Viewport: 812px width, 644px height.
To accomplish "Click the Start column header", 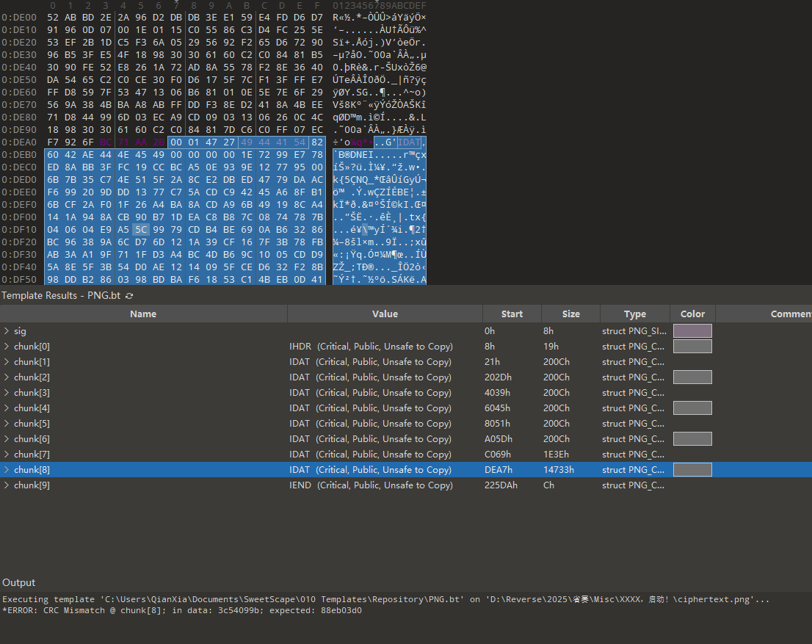I will click(512, 314).
